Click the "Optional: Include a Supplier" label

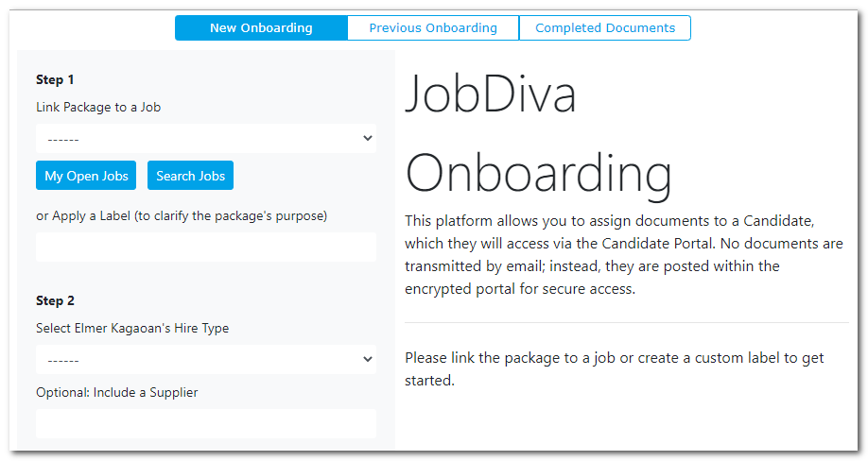(x=117, y=392)
